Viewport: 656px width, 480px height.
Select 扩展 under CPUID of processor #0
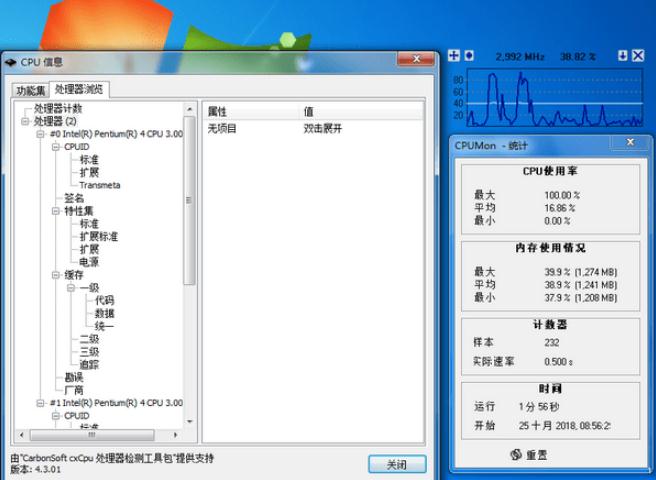[x=89, y=172]
